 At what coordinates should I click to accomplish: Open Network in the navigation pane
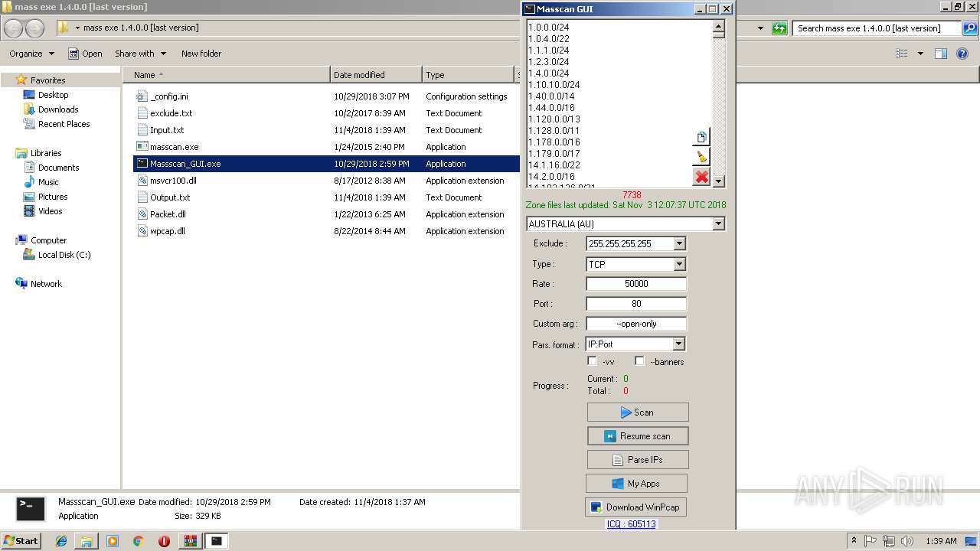(x=38, y=284)
